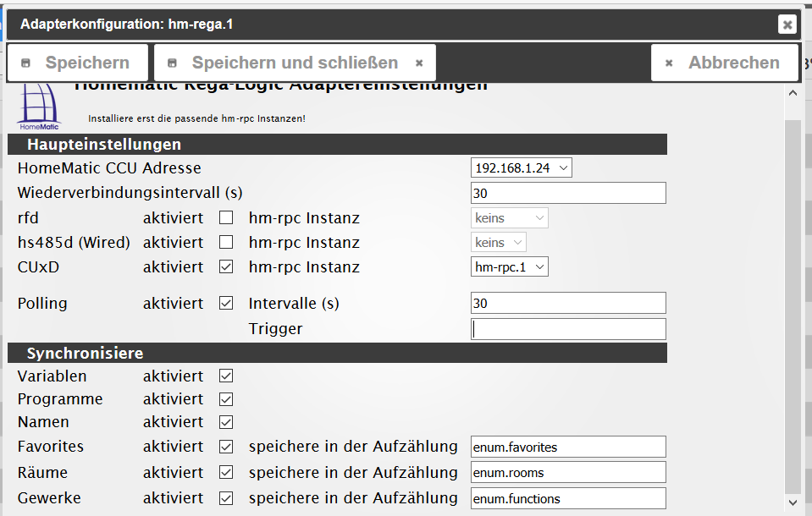Click the Synchronisiere section header
The height and width of the screenshot is (516, 812).
pos(337,353)
